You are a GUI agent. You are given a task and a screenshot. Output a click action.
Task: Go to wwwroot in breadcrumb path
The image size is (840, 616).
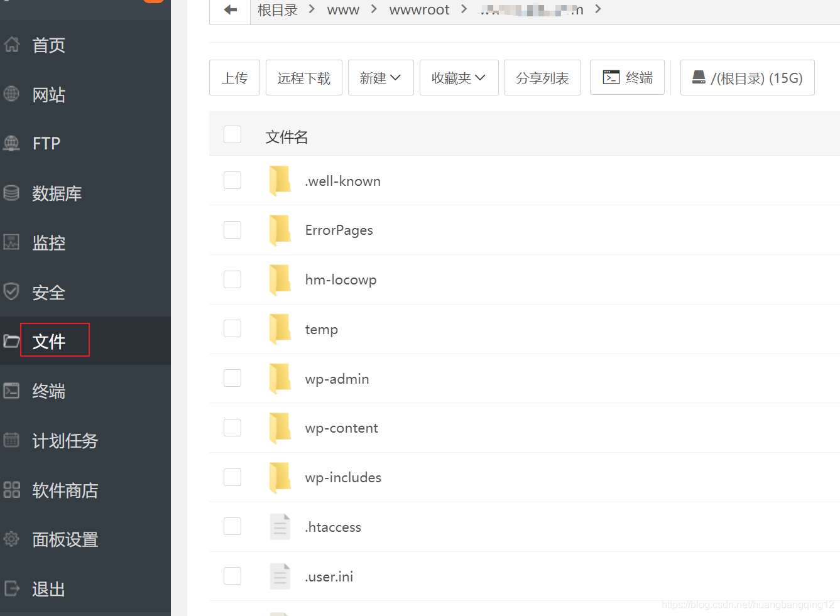(419, 9)
